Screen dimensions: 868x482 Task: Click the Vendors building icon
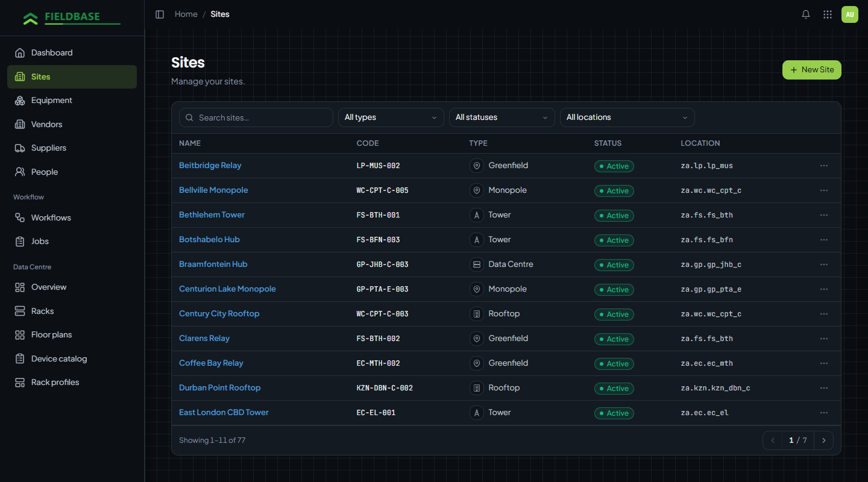click(x=20, y=125)
